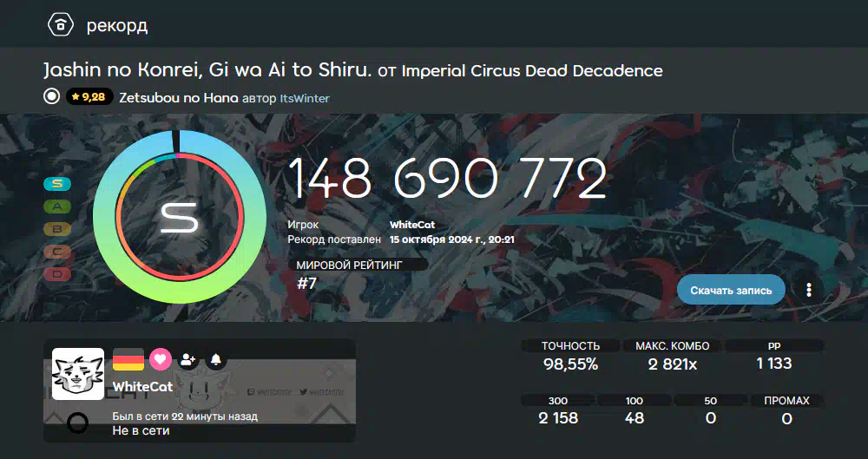Open mapper ItsWinter's profile link
Screen dimensions: 868x459
[x=305, y=99]
